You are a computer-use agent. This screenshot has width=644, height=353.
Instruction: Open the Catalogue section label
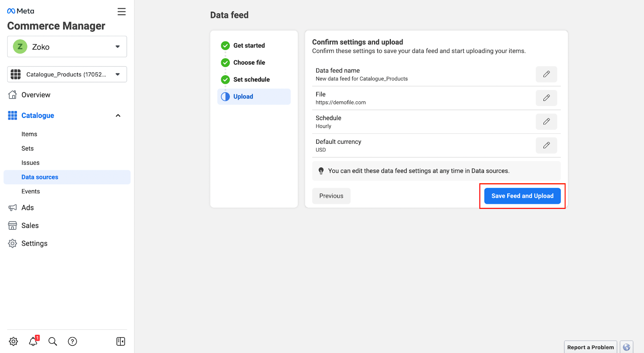pos(38,116)
